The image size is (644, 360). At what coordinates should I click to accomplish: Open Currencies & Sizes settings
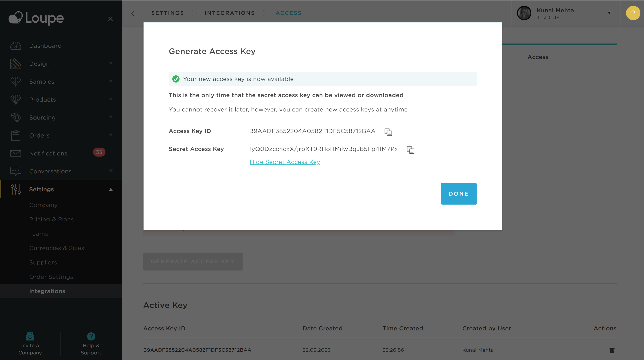coord(57,248)
